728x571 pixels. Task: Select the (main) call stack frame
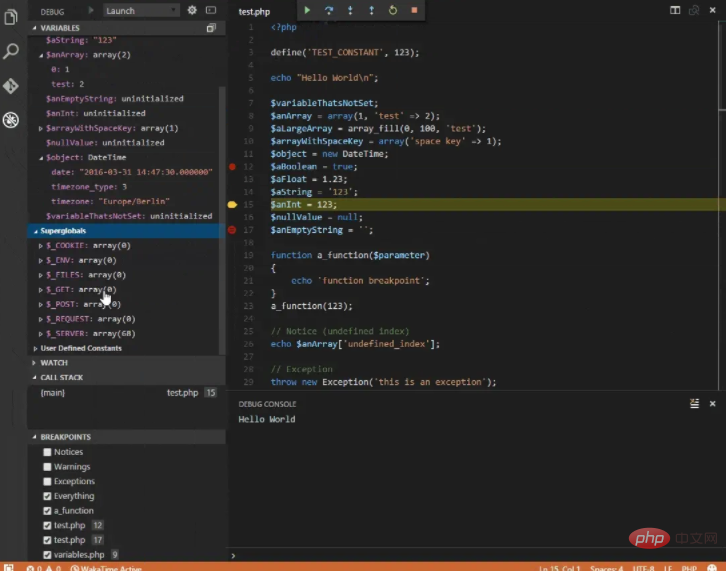coord(52,393)
